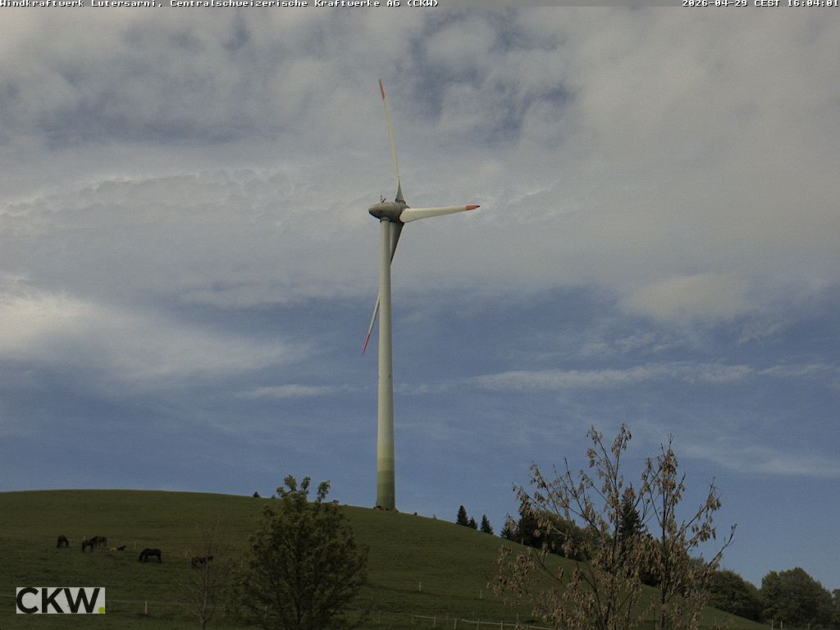Image resolution: width=840 pixels, height=630 pixels.
Task: Click the leafy green tree in the foreground
Action: pos(302,558)
